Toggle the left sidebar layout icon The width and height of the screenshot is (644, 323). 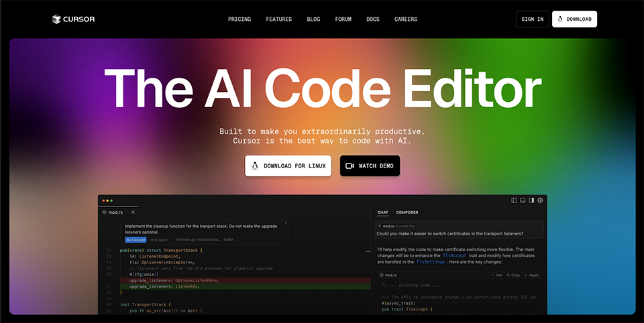(x=514, y=200)
